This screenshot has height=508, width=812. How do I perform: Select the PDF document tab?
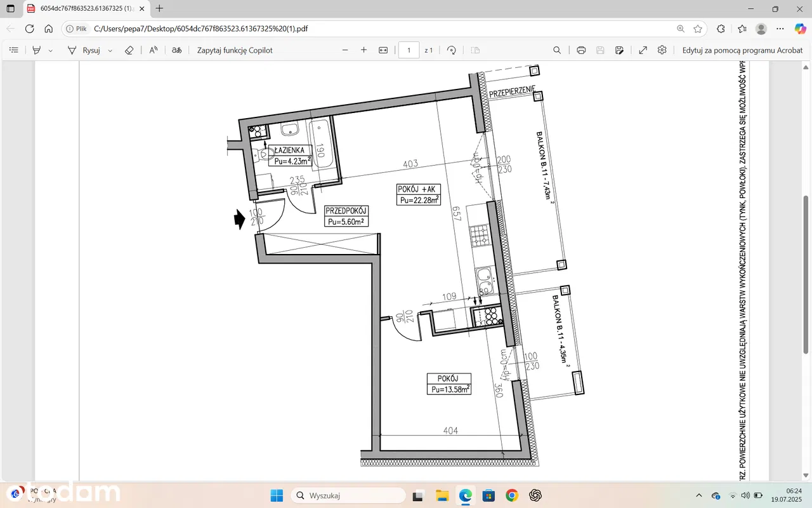(x=82, y=9)
